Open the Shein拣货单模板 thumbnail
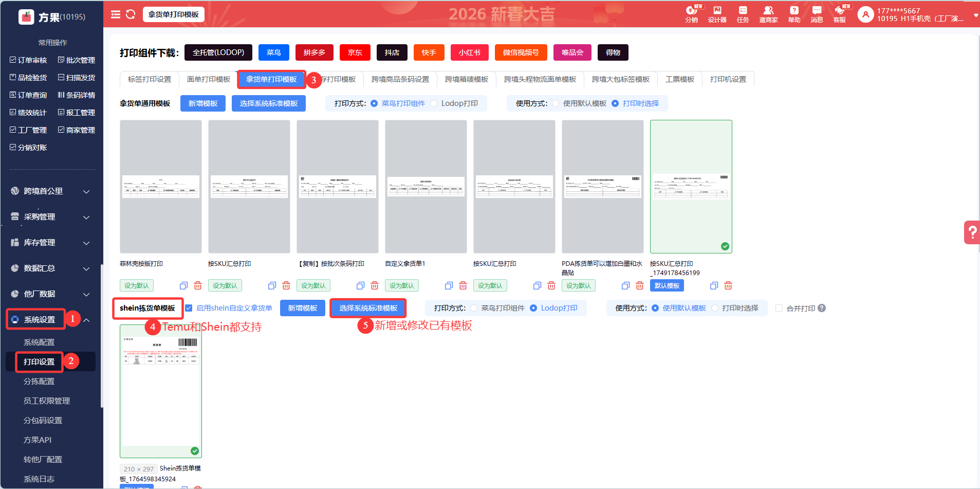 (x=161, y=391)
